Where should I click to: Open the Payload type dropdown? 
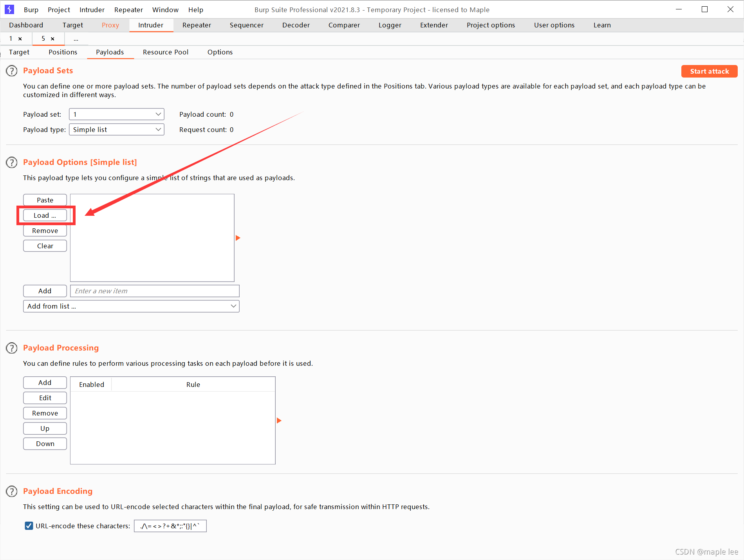coord(117,130)
